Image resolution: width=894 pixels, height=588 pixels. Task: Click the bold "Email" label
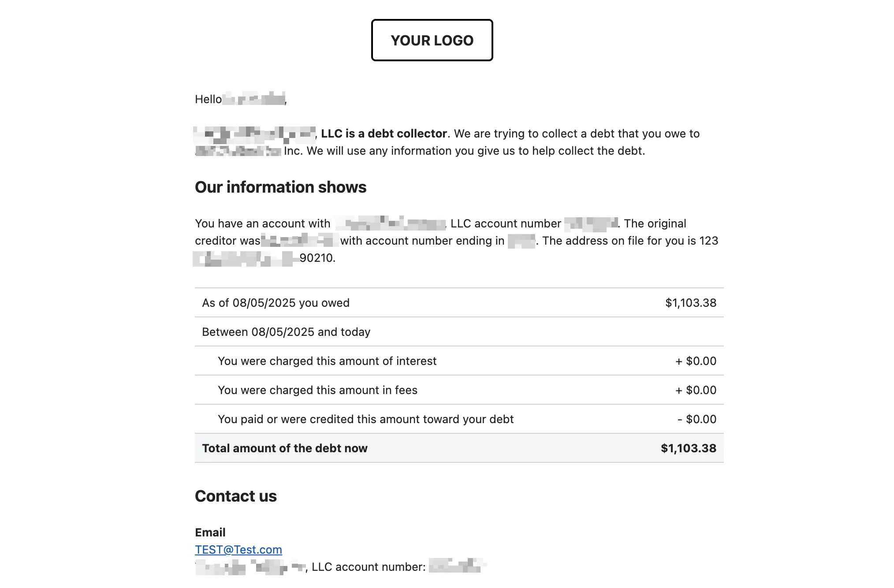click(x=210, y=532)
